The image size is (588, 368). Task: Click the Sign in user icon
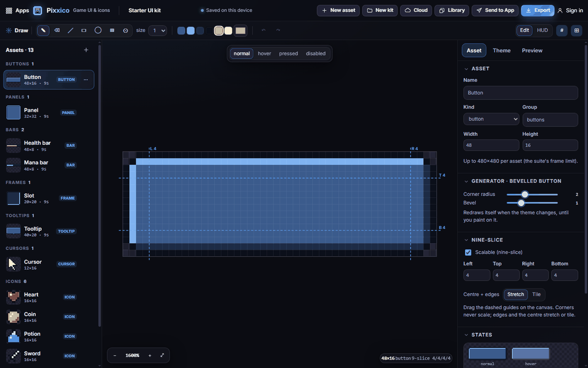coord(560,10)
